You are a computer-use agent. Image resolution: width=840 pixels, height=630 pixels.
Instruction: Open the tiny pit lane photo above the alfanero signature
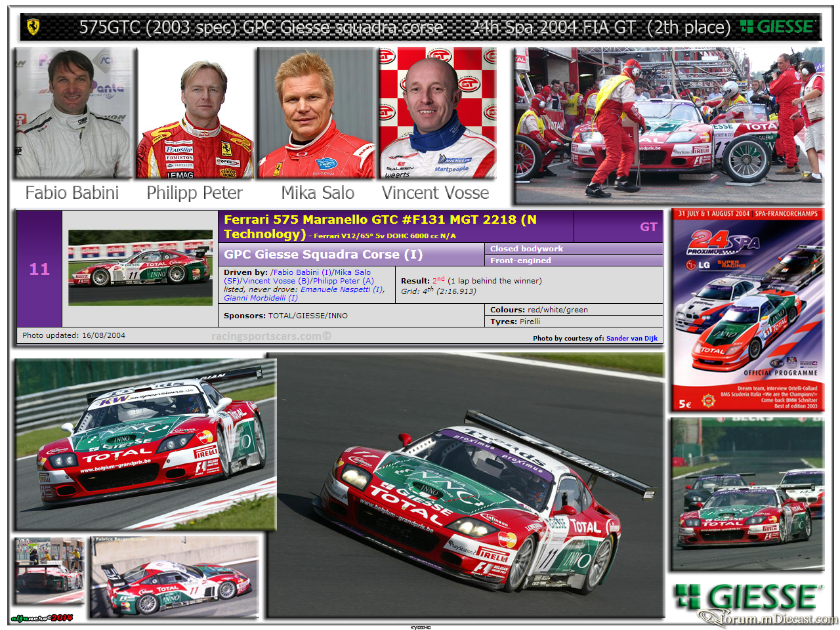pyautogui.click(x=49, y=570)
